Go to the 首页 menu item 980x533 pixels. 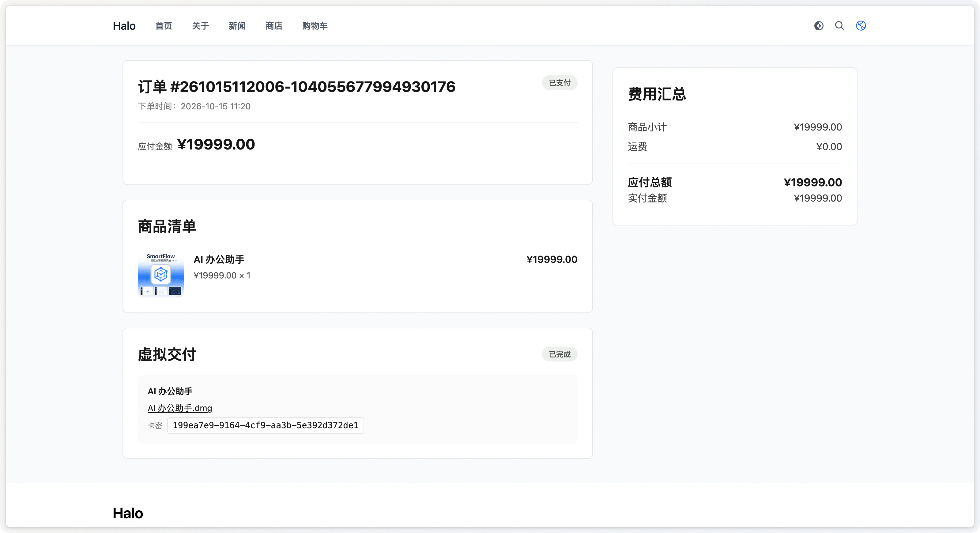[164, 26]
